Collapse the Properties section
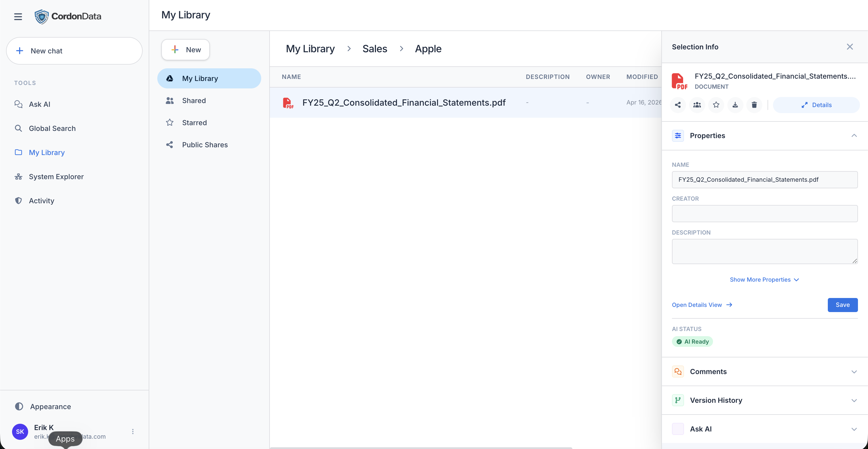Screen dimensions: 868x449 [x=854, y=136]
